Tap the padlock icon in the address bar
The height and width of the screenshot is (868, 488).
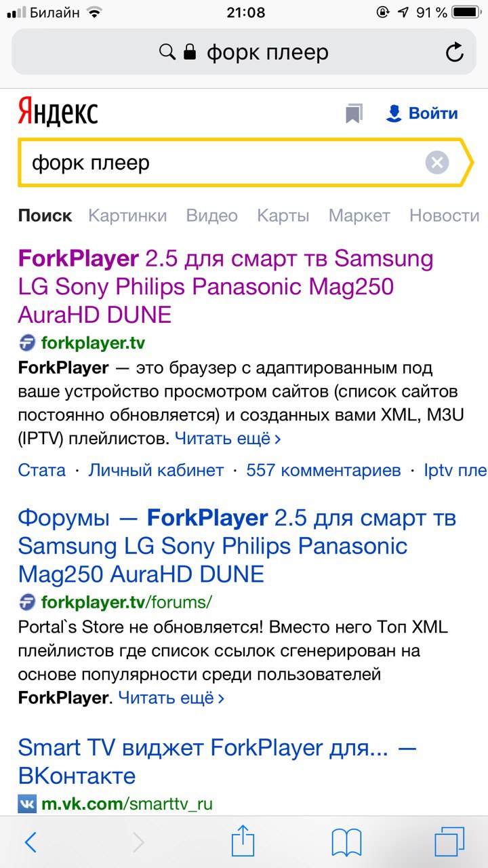pyautogui.click(x=190, y=52)
